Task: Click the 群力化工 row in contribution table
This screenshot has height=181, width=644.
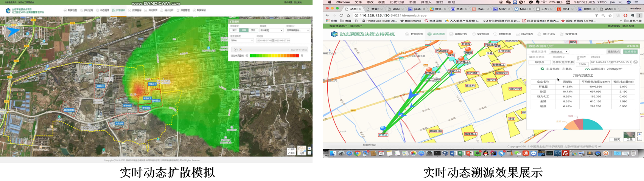Action: [x=583, y=96]
